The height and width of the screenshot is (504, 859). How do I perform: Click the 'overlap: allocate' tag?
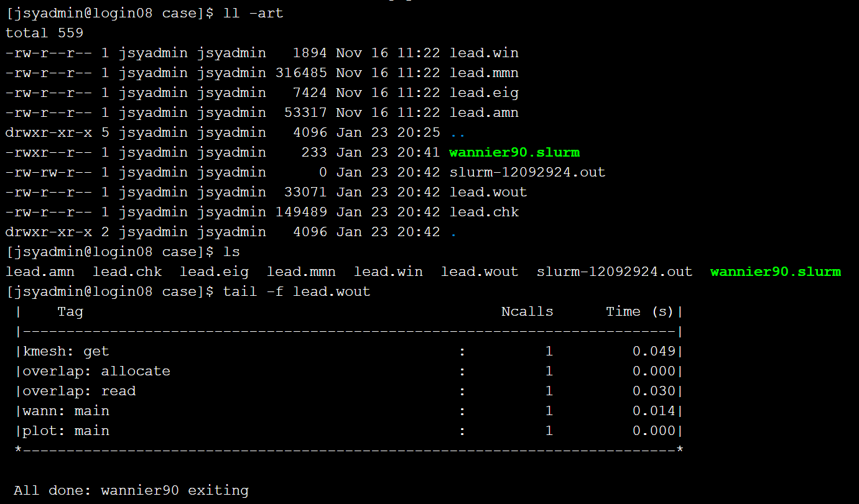[96, 371]
